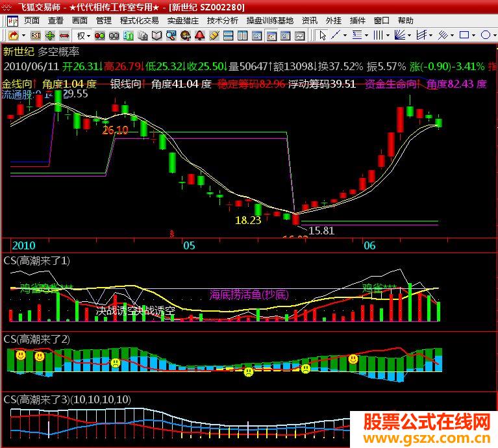Open the 窗口 menu
The image size is (498, 448).
[382, 21]
